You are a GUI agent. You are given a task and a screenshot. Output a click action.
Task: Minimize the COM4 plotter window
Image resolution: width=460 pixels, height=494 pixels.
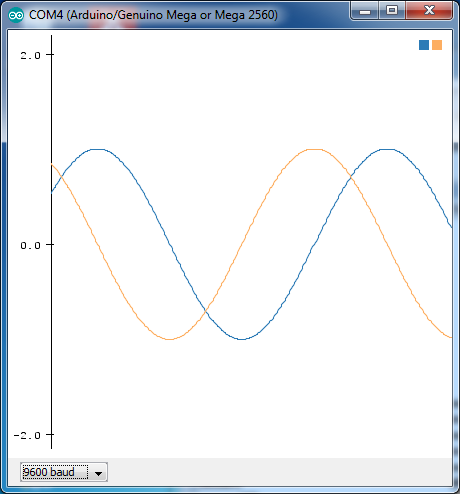[365, 12]
